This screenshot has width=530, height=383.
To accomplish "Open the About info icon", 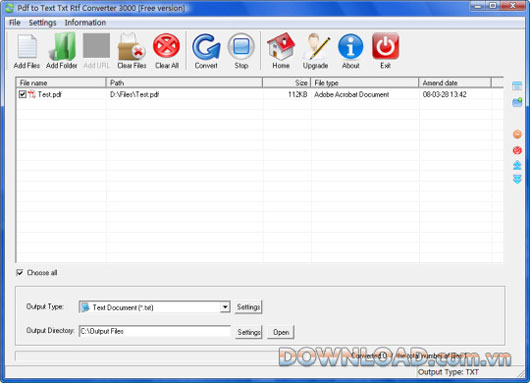I will click(x=351, y=46).
